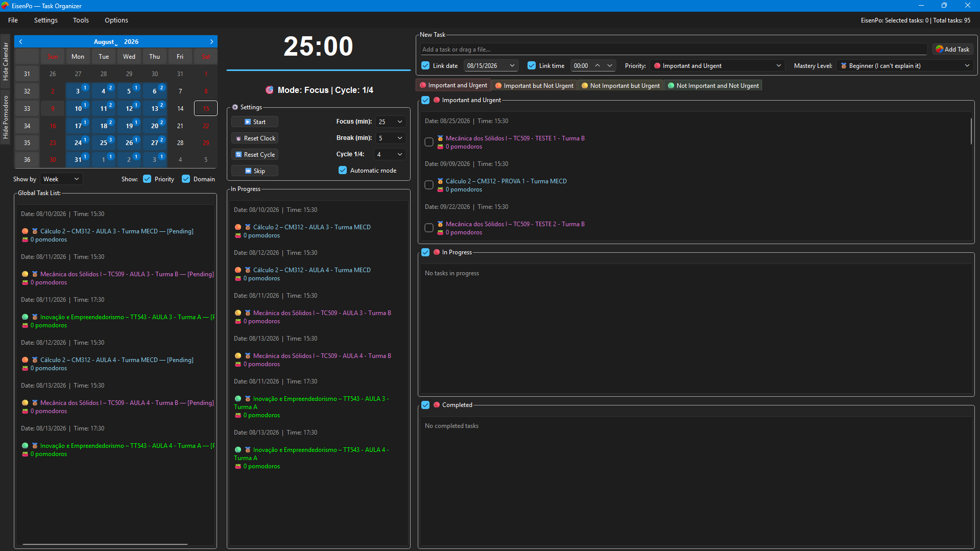Viewport: 980px width, 551px height.
Task: Click yellow dot on Not Important but Urgent tab
Action: pos(585,86)
